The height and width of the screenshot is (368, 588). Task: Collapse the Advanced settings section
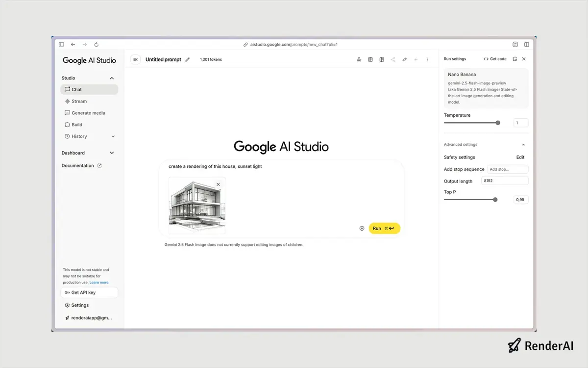pyautogui.click(x=524, y=144)
